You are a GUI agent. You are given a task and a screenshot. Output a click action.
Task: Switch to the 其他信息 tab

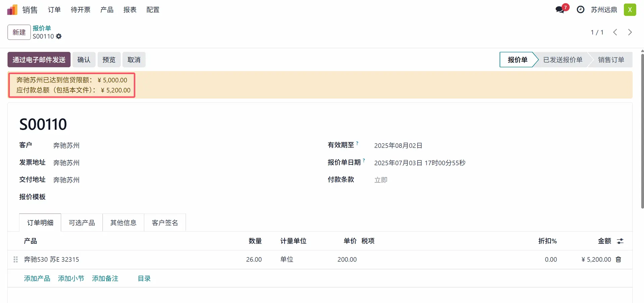[123, 223]
